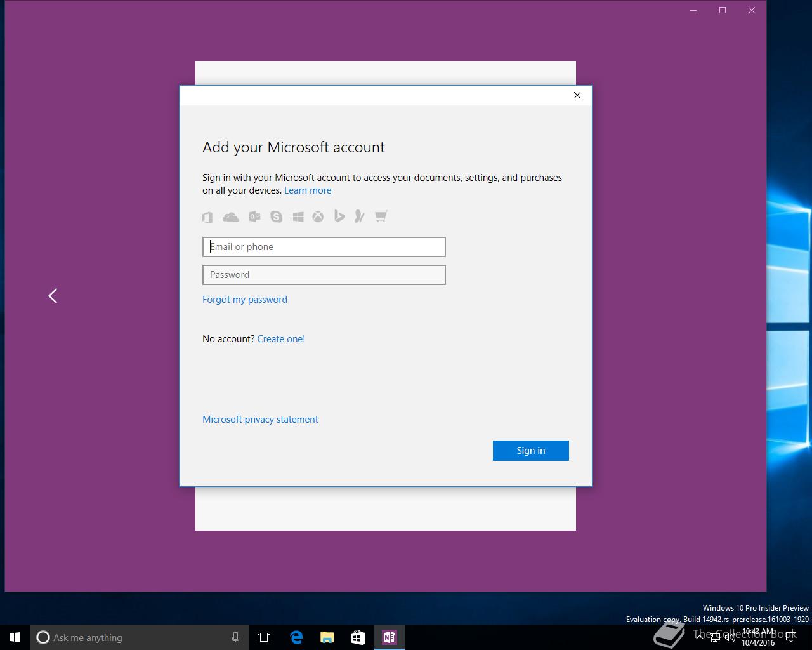The image size is (812, 650).
Task: Close the Add your Microsoft account dialog
Action: coord(577,95)
